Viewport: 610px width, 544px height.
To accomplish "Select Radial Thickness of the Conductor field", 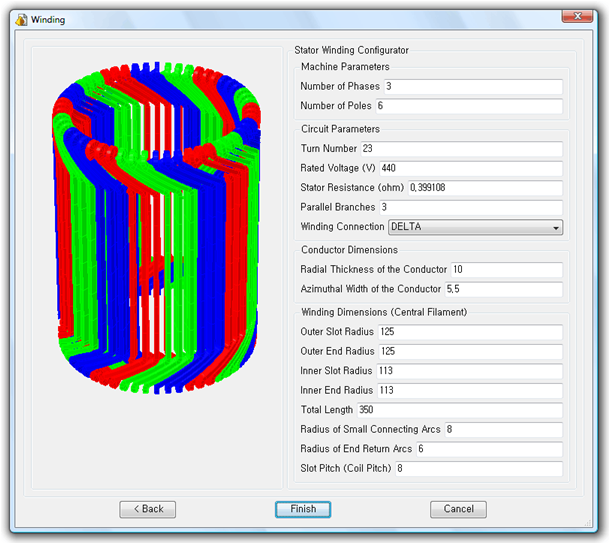I will coord(505,270).
